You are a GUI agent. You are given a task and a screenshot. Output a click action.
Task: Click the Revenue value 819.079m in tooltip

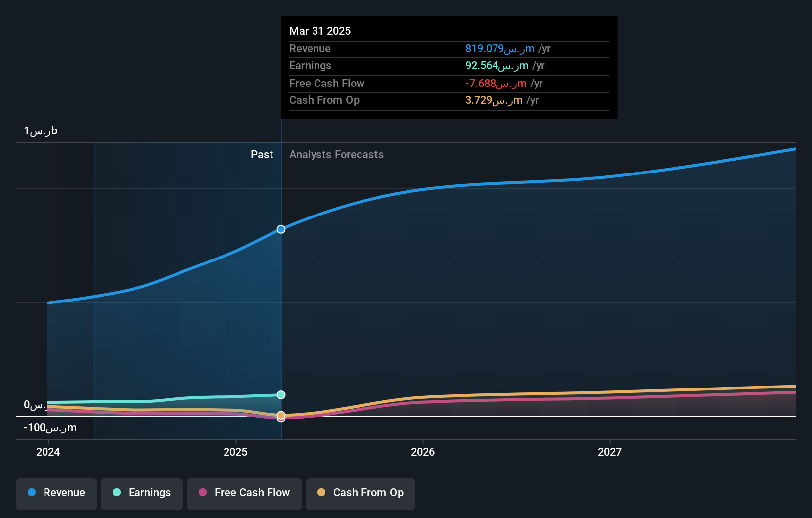(x=499, y=49)
